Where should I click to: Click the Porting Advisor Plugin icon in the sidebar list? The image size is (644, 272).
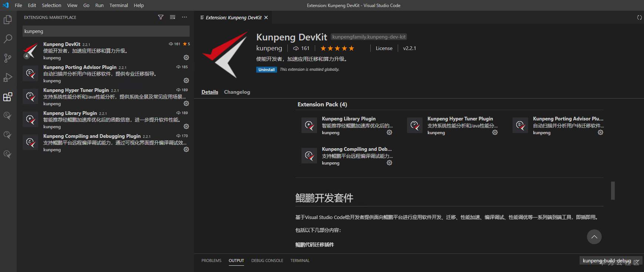(30, 73)
